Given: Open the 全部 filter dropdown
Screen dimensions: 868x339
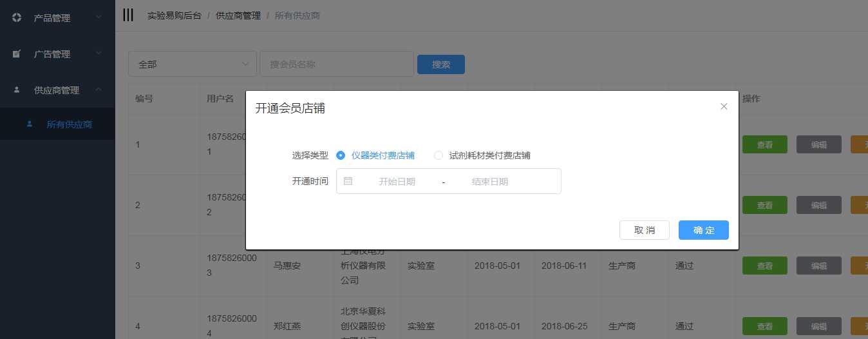Looking at the screenshot, I should tap(193, 64).
